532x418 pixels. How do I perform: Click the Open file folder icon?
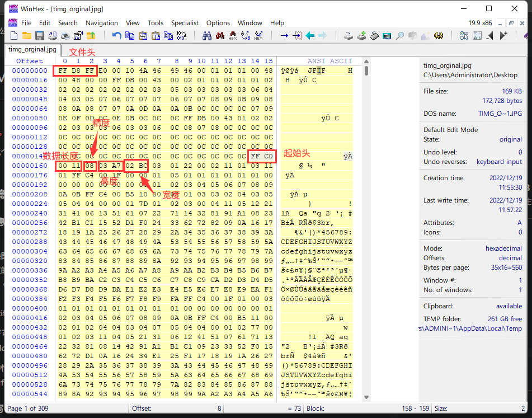[x=27, y=35]
